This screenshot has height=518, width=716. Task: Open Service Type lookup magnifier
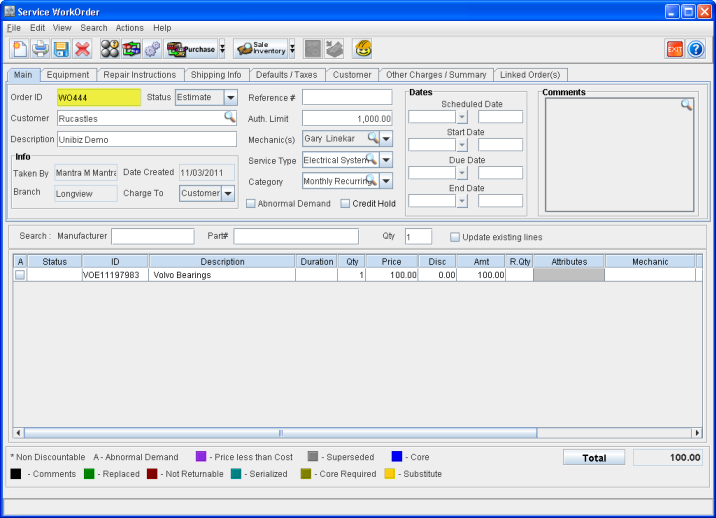(x=372, y=159)
